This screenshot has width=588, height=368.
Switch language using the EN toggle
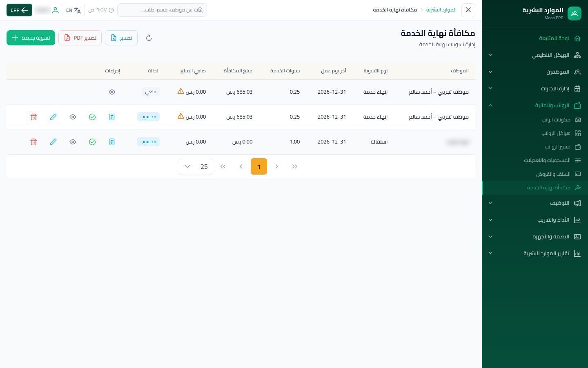[73, 10]
